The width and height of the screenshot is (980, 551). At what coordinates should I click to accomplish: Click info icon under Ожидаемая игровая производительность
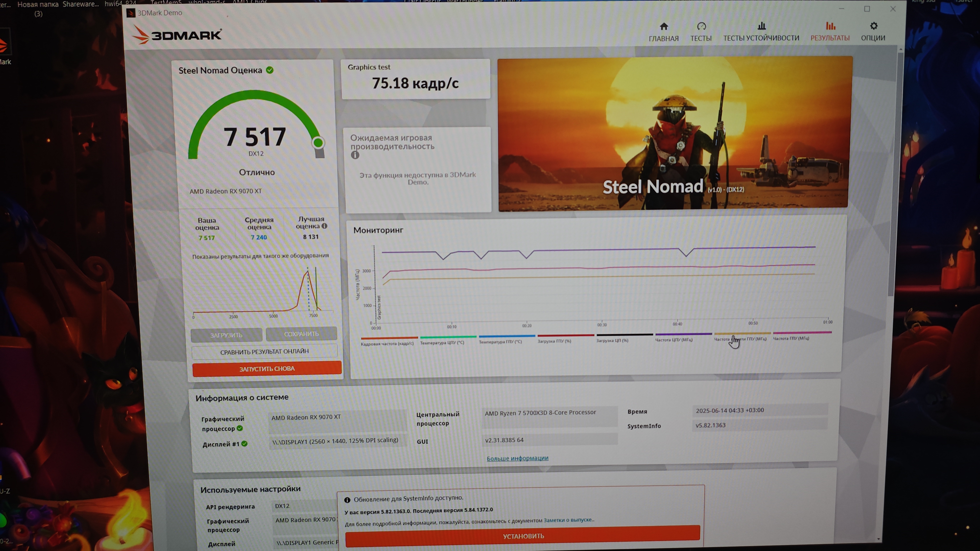(x=355, y=155)
